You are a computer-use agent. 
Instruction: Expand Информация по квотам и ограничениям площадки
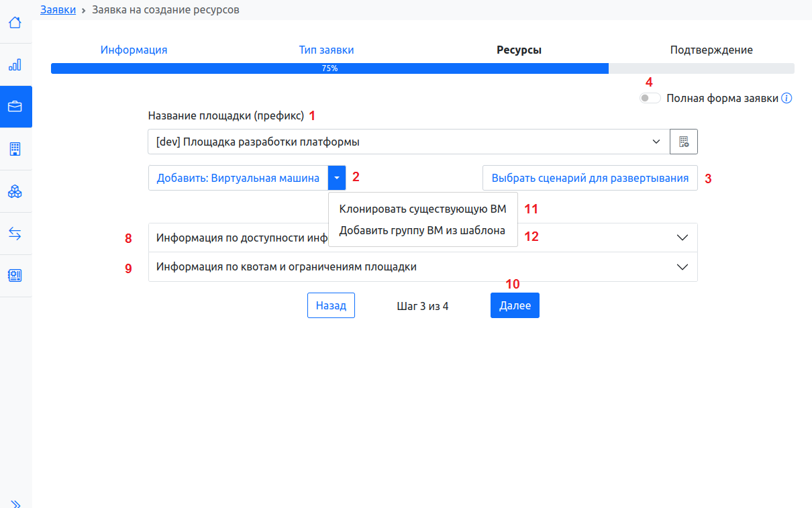coord(423,266)
